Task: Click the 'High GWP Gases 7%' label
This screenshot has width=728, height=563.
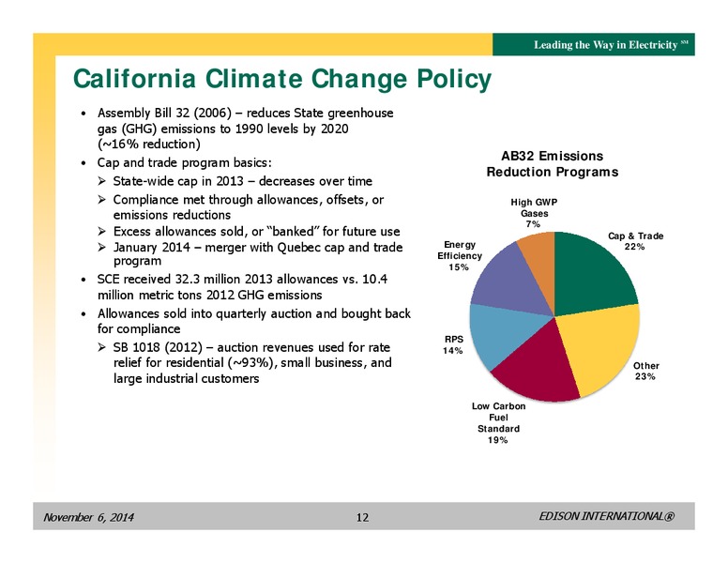Action: click(x=534, y=213)
